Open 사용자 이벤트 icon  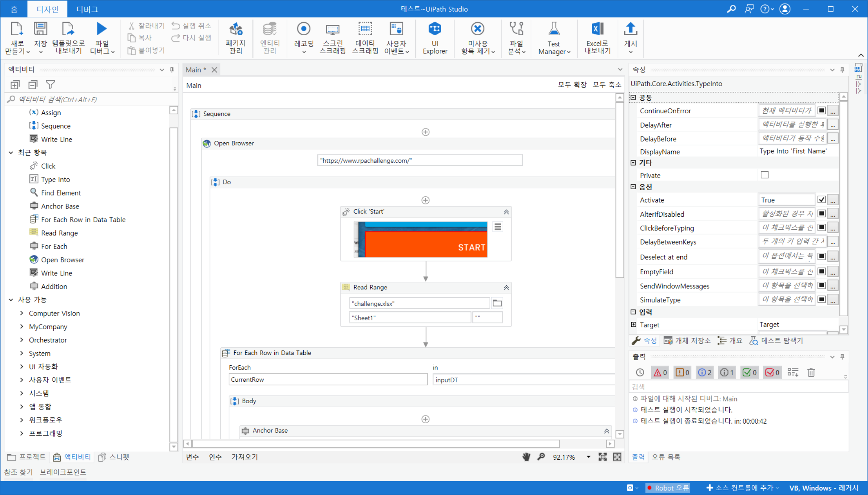[x=396, y=29]
